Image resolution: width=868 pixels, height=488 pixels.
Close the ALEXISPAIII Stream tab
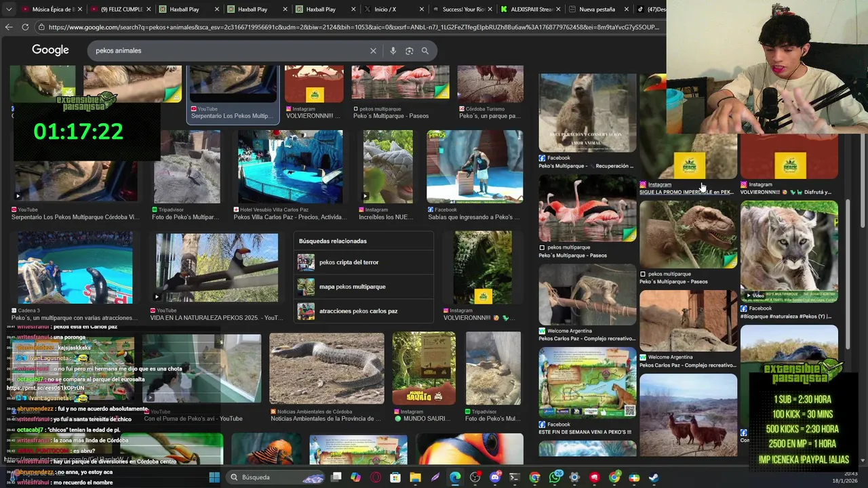(x=558, y=9)
